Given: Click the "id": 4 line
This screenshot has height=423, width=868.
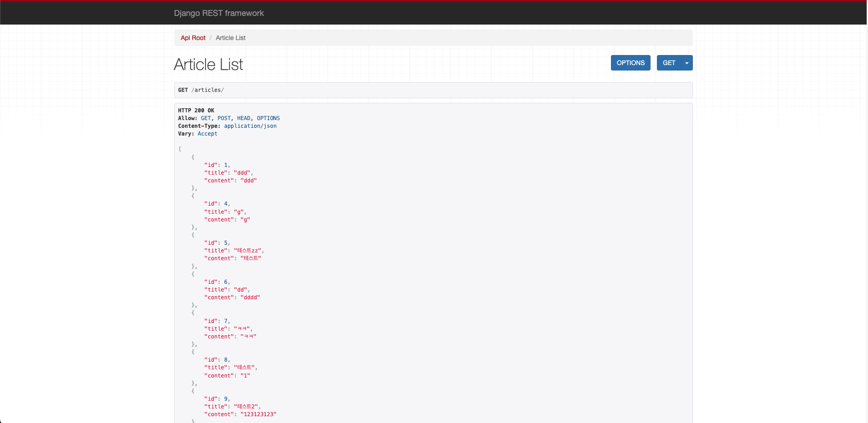Looking at the screenshot, I should pyautogui.click(x=217, y=204).
